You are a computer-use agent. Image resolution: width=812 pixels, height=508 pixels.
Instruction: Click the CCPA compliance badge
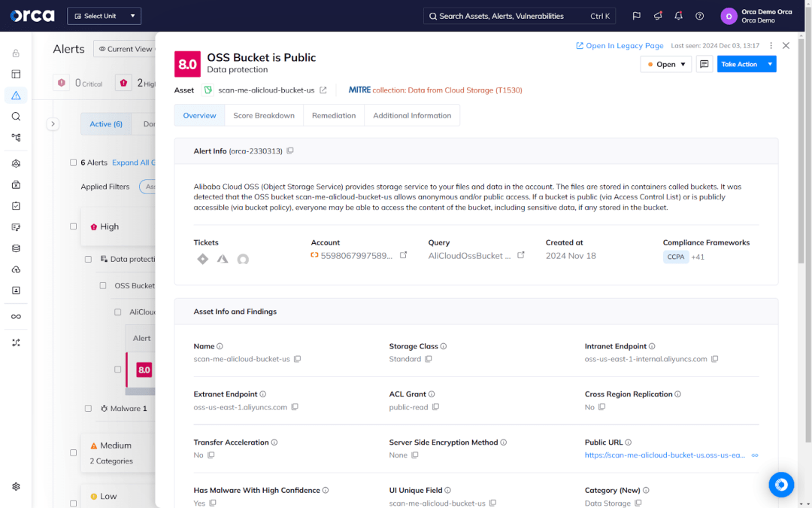[x=675, y=257]
